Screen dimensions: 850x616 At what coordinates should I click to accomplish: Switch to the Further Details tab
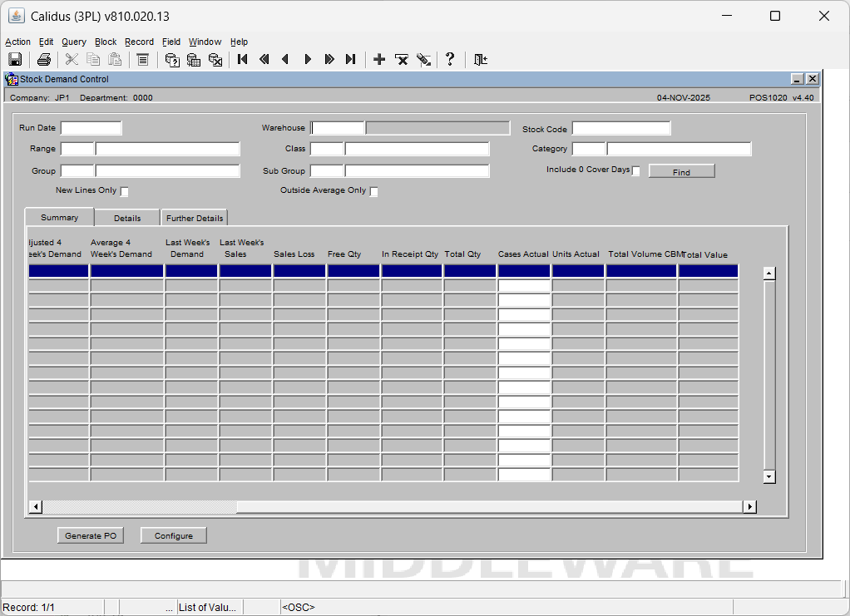195,218
